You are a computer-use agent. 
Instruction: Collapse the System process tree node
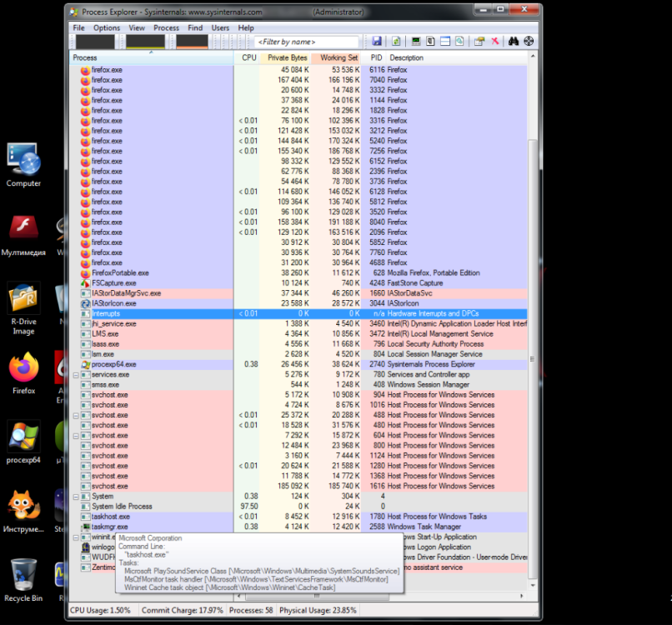pyautogui.click(x=76, y=497)
